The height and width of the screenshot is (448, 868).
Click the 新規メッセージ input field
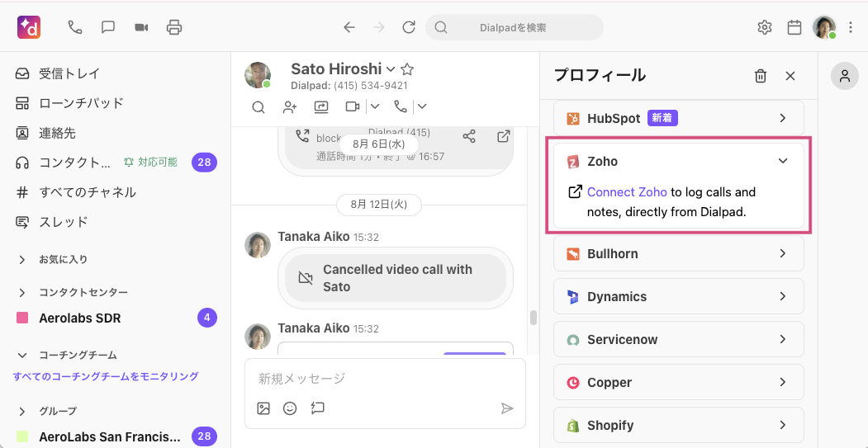[385, 379]
